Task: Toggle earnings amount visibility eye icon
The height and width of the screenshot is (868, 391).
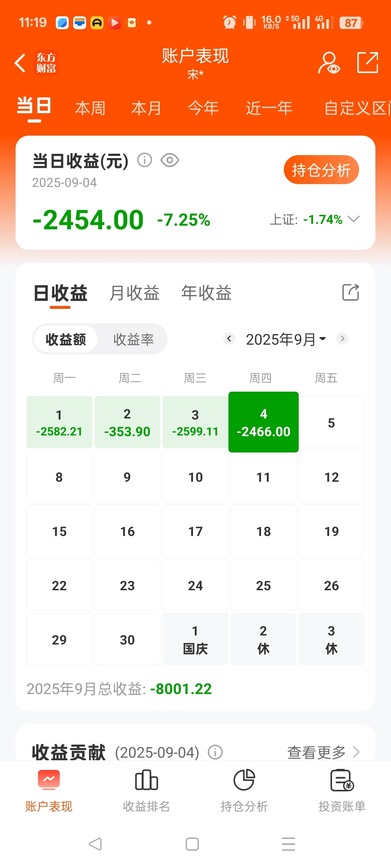Action: coord(169,160)
